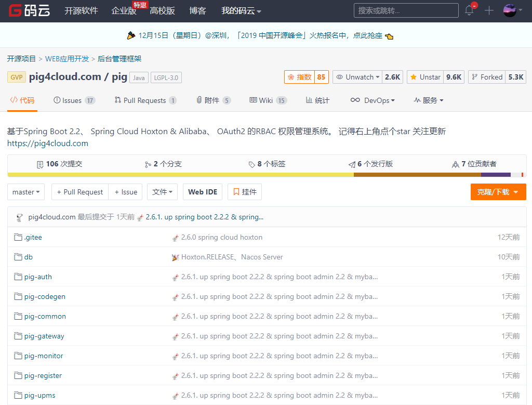Click the brown segment of language bar
532x405 pixels.
(x=417, y=175)
